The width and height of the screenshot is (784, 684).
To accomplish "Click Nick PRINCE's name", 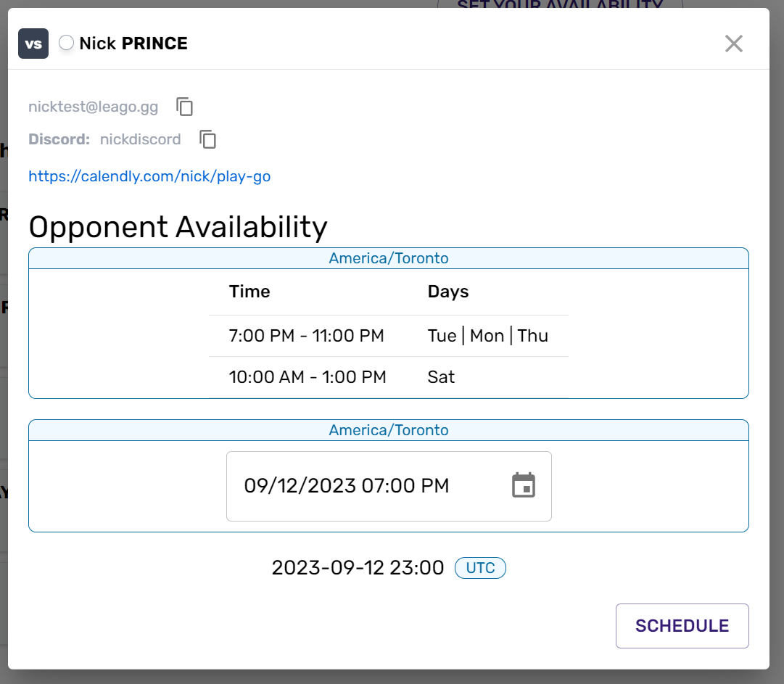I will click(133, 43).
